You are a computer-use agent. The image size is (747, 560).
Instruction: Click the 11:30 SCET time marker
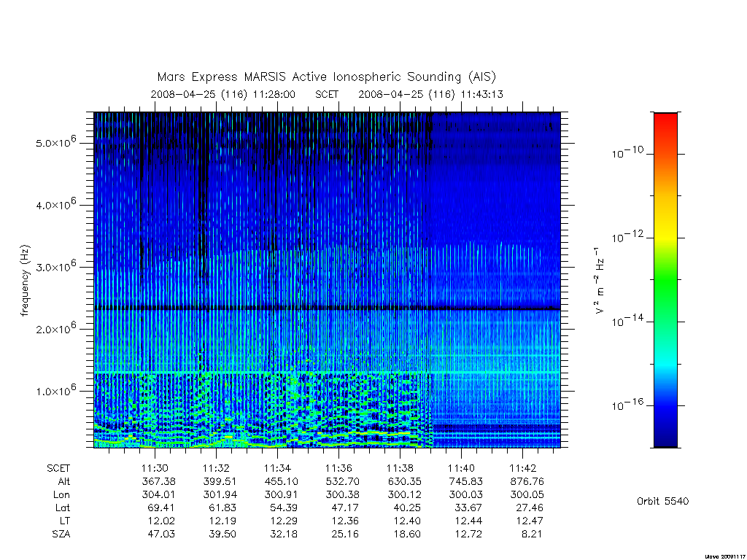click(155, 468)
